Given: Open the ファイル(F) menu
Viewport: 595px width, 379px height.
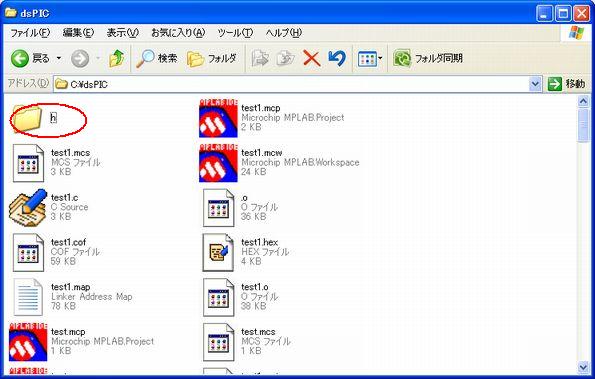Looking at the screenshot, I should tap(30, 33).
